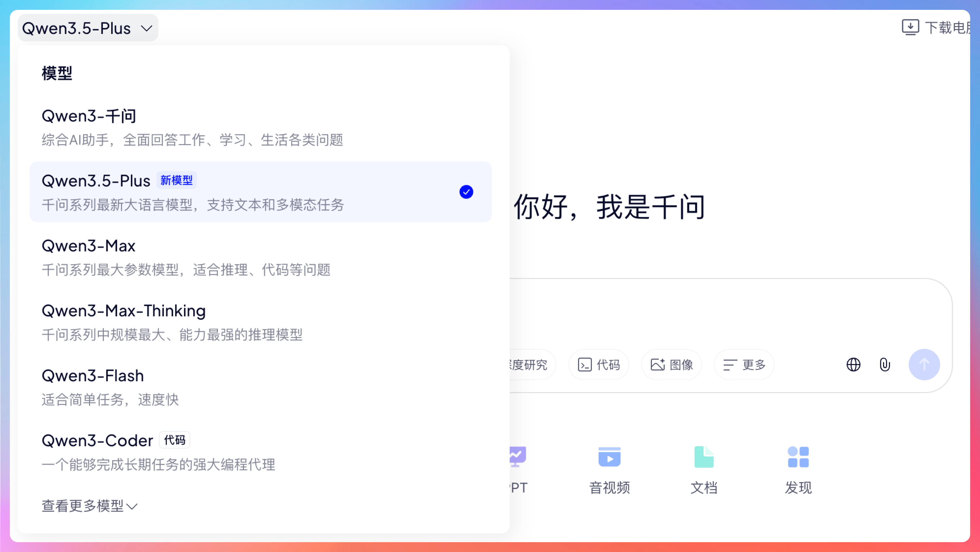Viewport: 980px width, 552px height.
Task: Click the paperclip attachment icon
Action: (x=885, y=365)
